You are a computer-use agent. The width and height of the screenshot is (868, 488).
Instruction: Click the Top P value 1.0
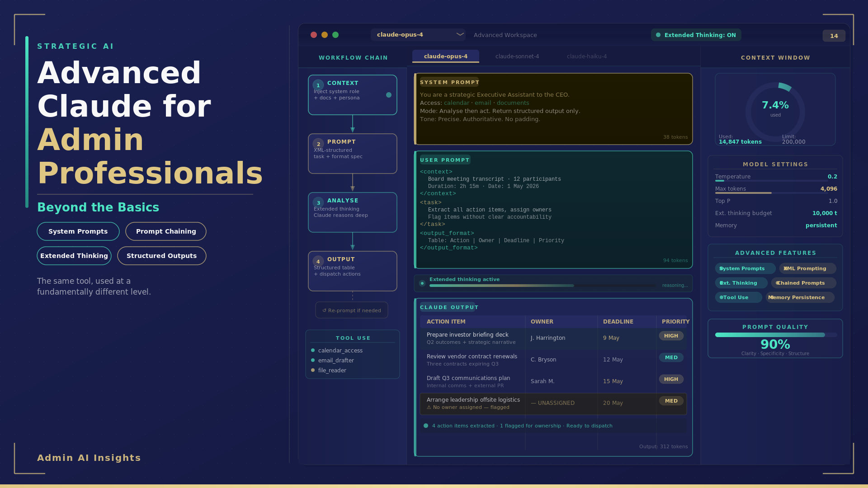[x=833, y=201]
